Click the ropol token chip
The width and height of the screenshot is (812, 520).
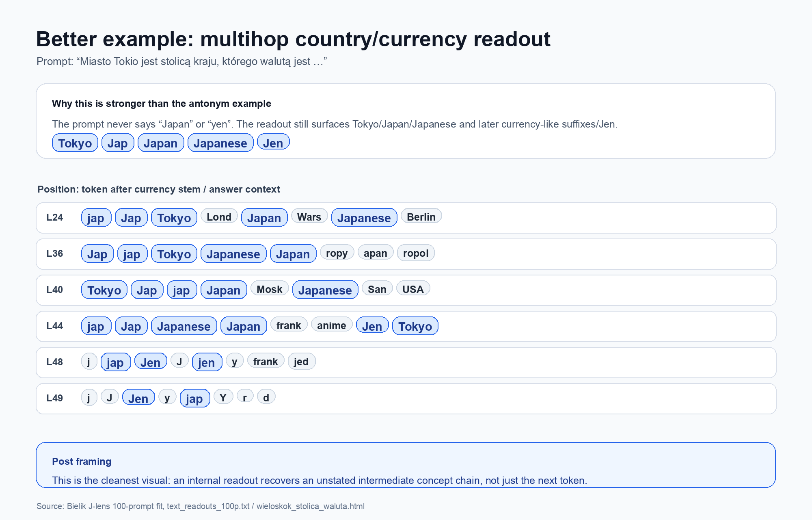point(416,253)
